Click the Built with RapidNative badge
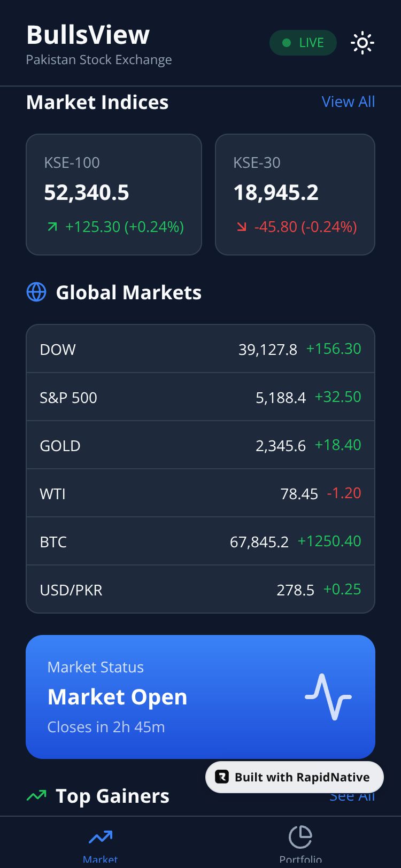Screen dimensions: 401x868 point(295,777)
